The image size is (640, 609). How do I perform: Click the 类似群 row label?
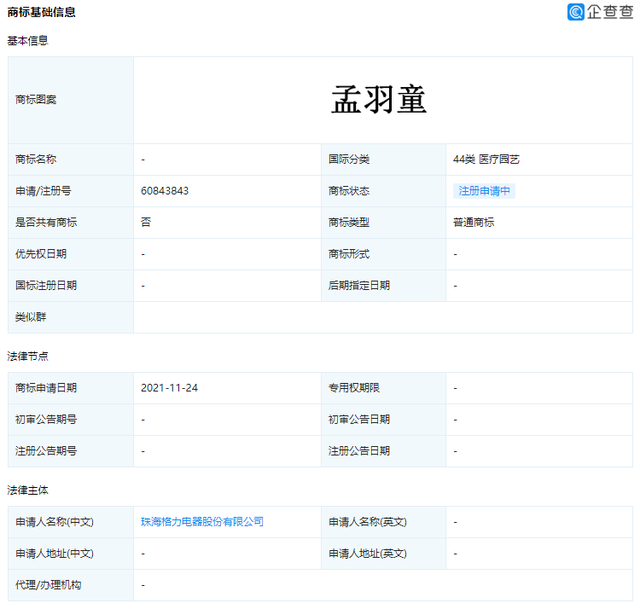(x=31, y=317)
